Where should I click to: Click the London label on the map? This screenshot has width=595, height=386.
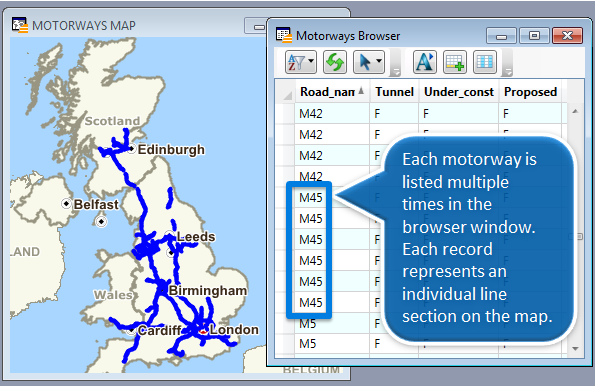tap(234, 330)
